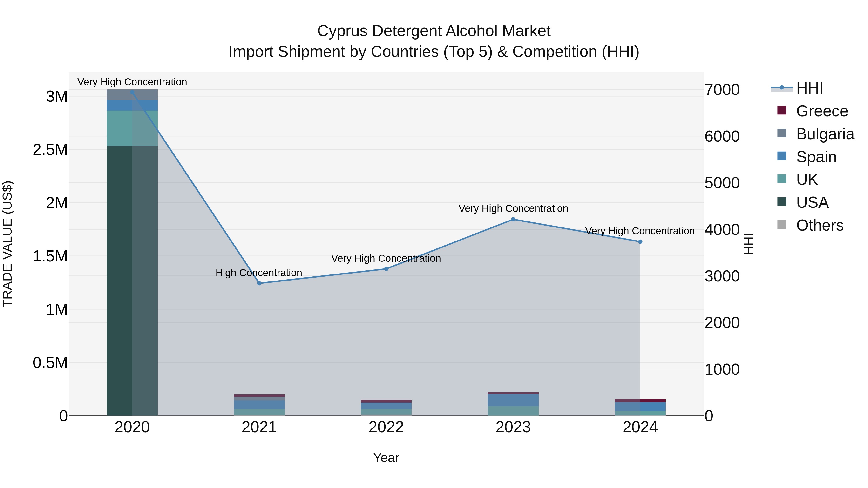Toggle the Others legend entry label
868x488 pixels.
click(x=820, y=225)
